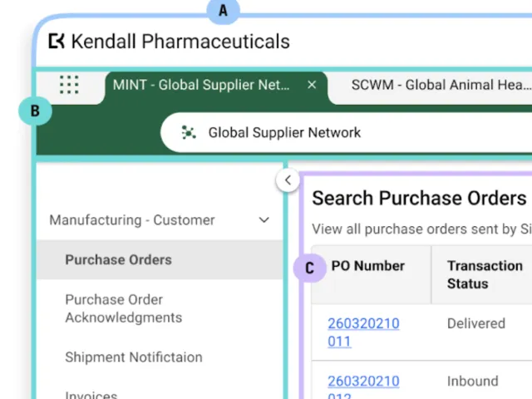The height and width of the screenshot is (399, 532).
Task: Switch to the SCWM - Global Animal Health tab
Action: coord(441,85)
